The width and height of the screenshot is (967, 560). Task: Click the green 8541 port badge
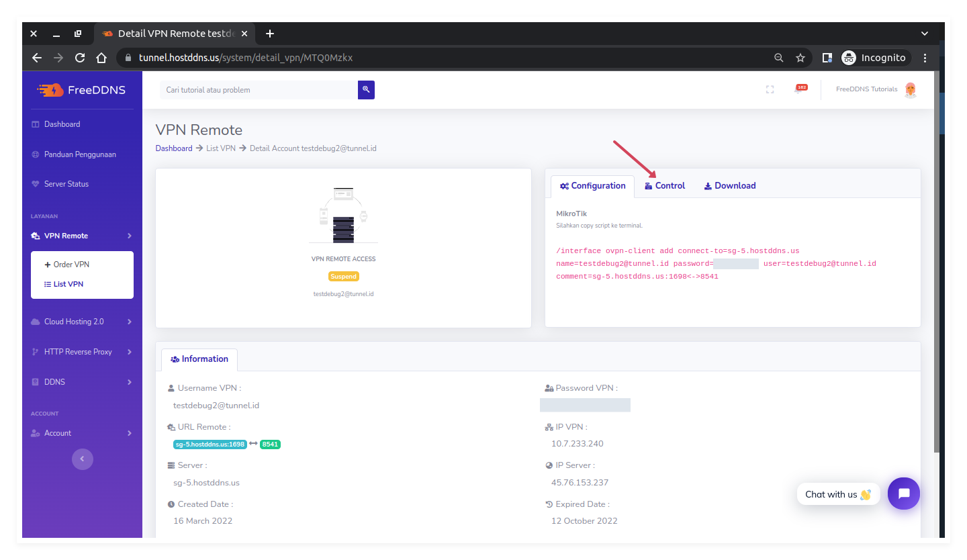click(x=270, y=445)
